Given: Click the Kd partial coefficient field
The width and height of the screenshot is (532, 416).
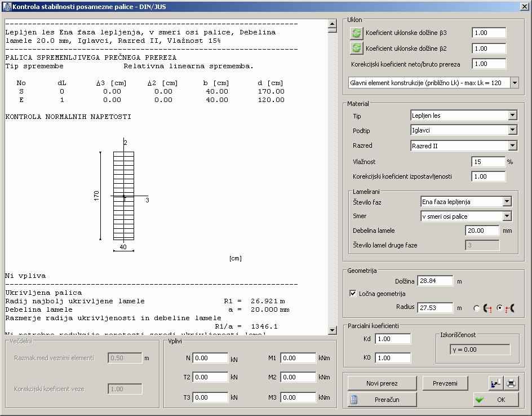Looking at the screenshot, I should tap(393, 339).
